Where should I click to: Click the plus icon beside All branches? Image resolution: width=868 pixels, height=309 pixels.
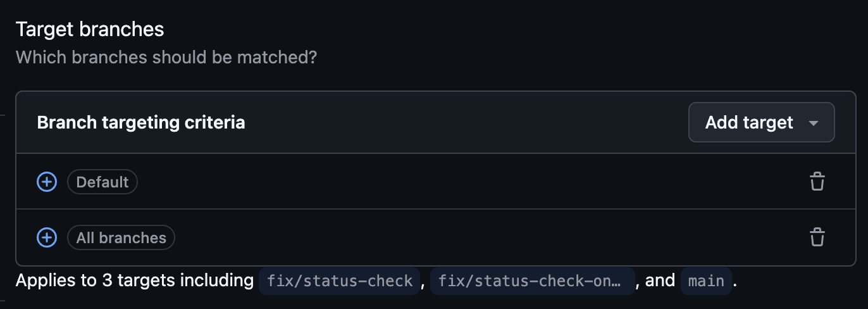pyautogui.click(x=47, y=237)
